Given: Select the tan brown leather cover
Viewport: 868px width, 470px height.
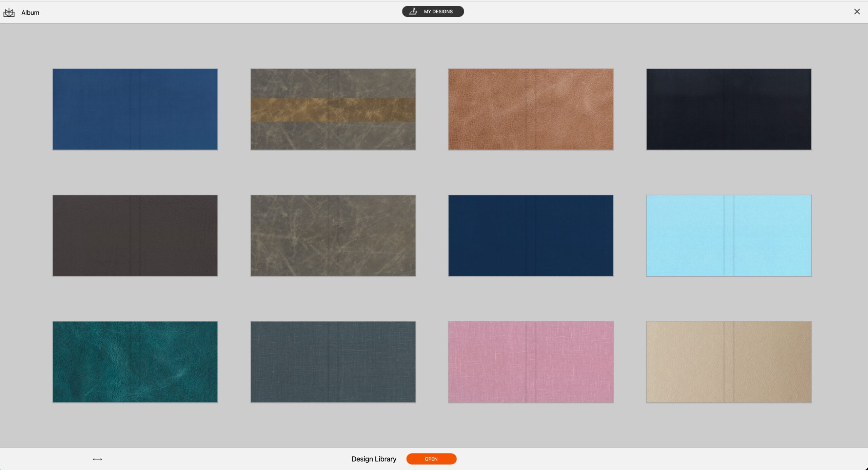Looking at the screenshot, I should click(x=531, y=109).
